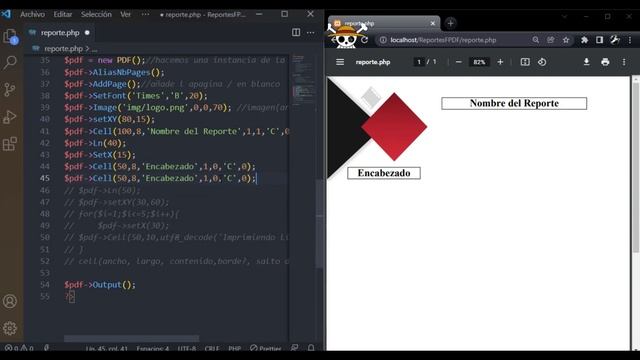
Task: Share this page from the address bar
Action: 551,40
